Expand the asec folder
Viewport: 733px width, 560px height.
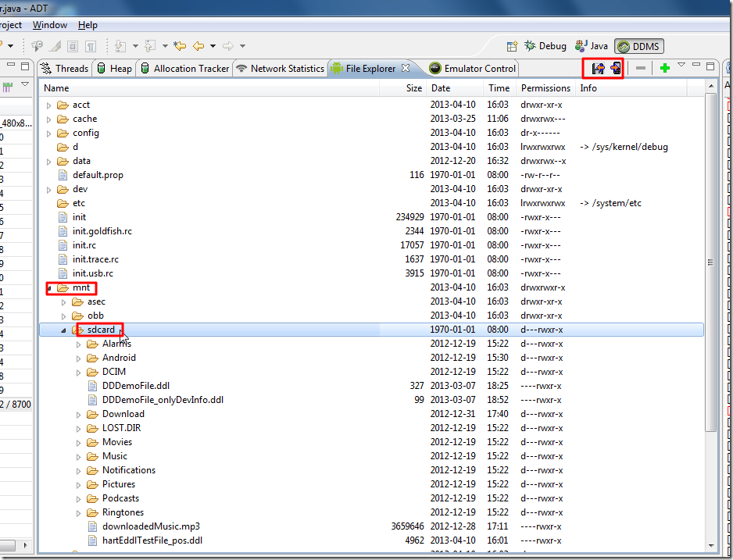click(63, 302)
